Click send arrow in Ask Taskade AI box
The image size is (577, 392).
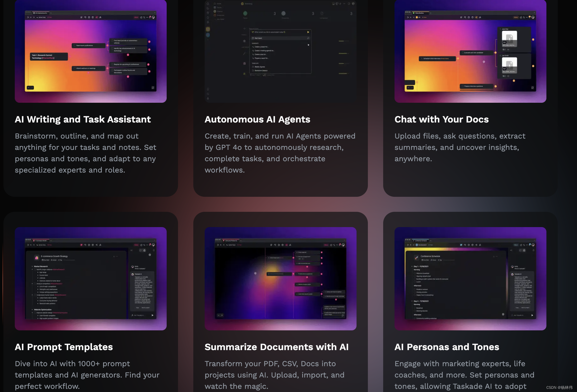(152, 315)
